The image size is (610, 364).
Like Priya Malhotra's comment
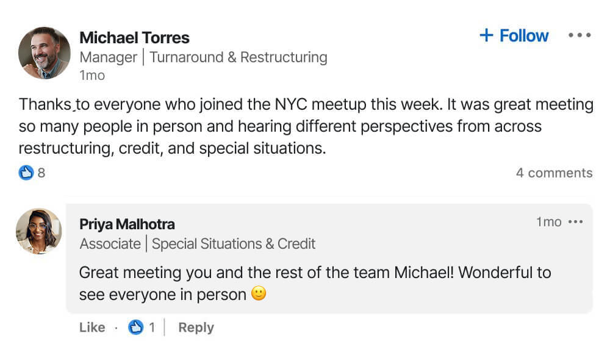pyautogui.click(x=92, y=327)
